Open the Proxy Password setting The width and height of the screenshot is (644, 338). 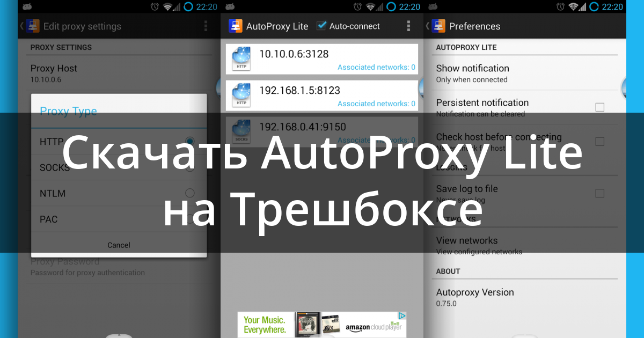(x=119, y=267)
